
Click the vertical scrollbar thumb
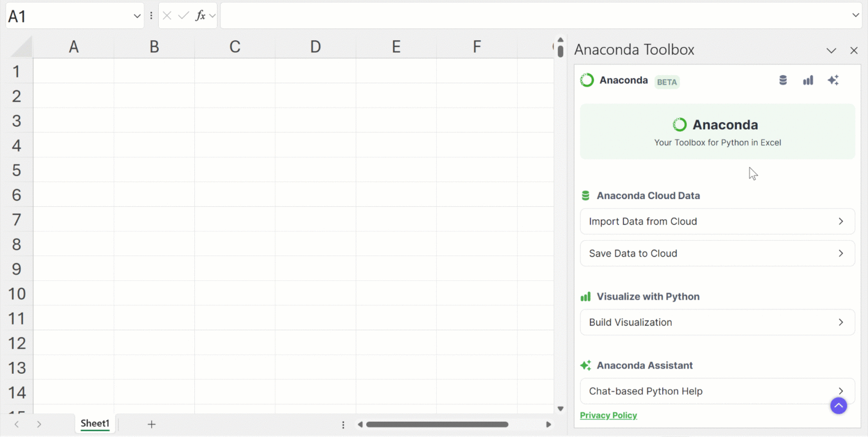tap(561, 51)
